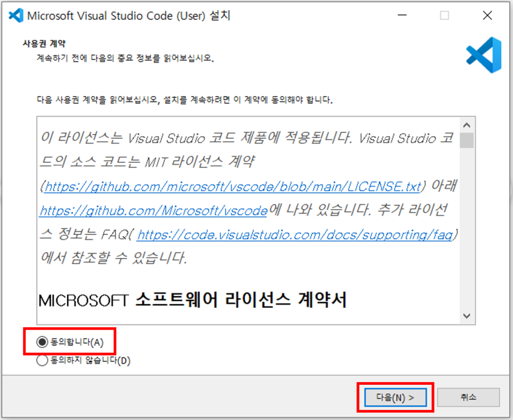Open the github.com/Microsoft/vscode link
The height and width of the screenshot is (420, 513).
[x=153, y=210]
